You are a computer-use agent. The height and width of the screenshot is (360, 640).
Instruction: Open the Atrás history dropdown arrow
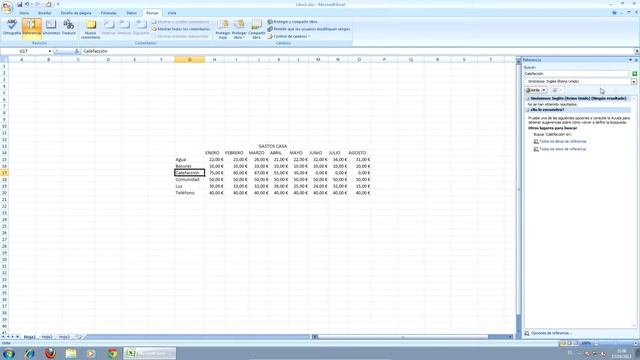(x=544, y=90)
